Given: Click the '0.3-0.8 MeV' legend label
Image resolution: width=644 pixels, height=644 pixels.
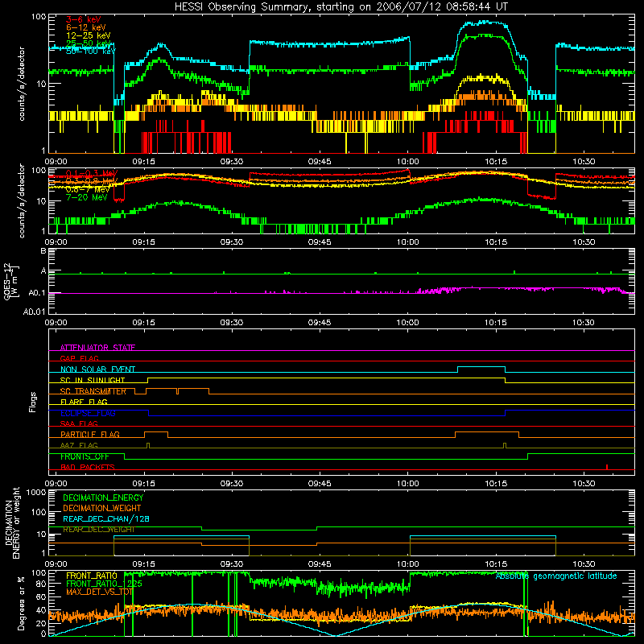Looking at the screenshot, I should (92, 181).
